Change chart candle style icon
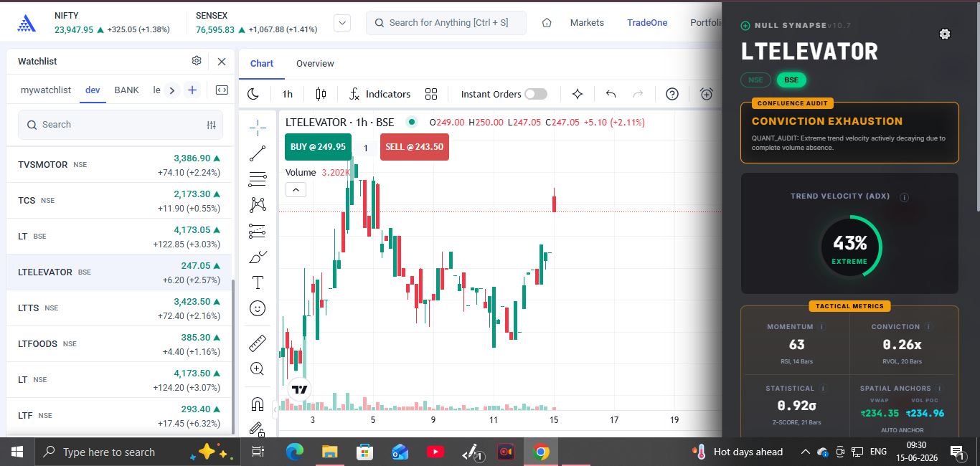Screen dimensions: 980x466 321,94
